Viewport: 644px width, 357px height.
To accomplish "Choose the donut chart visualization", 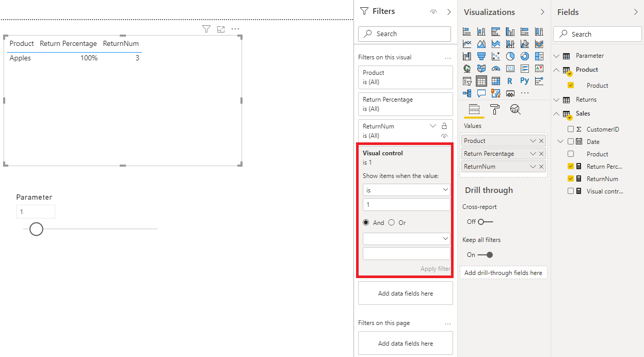I will click(525, 56).
